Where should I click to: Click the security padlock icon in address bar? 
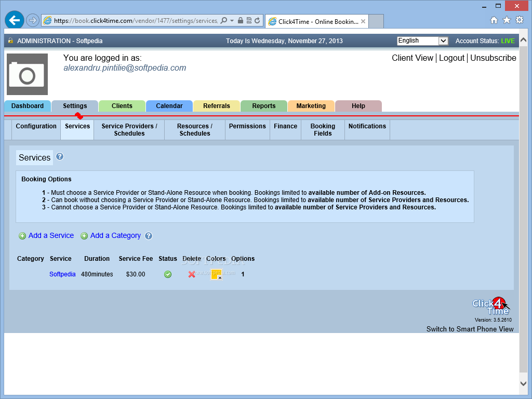240,20
